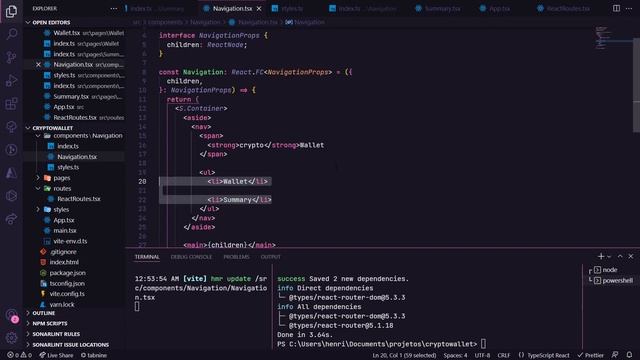Split the editor to the right
The width and height of the screenshot is (640, 360).
coord(616,8)
